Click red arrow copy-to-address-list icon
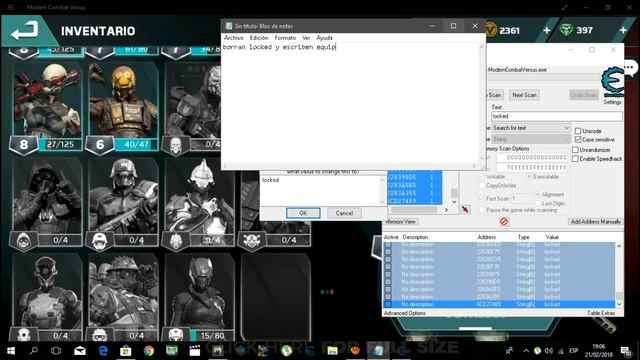Image resolution: width=640 pixels, height=360 pixels. pyautogui.click(x=465, y=209)
